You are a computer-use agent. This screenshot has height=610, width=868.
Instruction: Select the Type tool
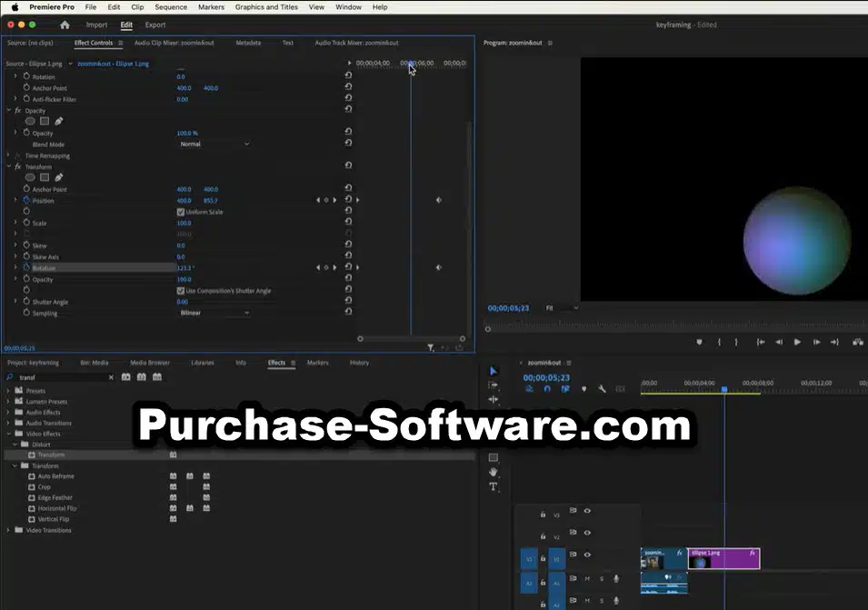coord(493,486)
